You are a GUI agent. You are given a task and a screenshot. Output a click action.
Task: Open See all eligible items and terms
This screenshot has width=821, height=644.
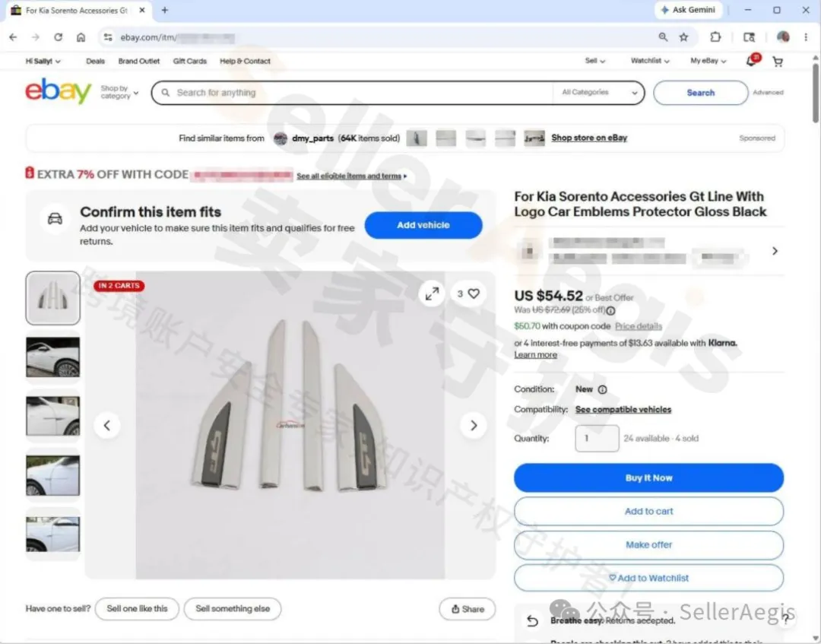(351, 176)
